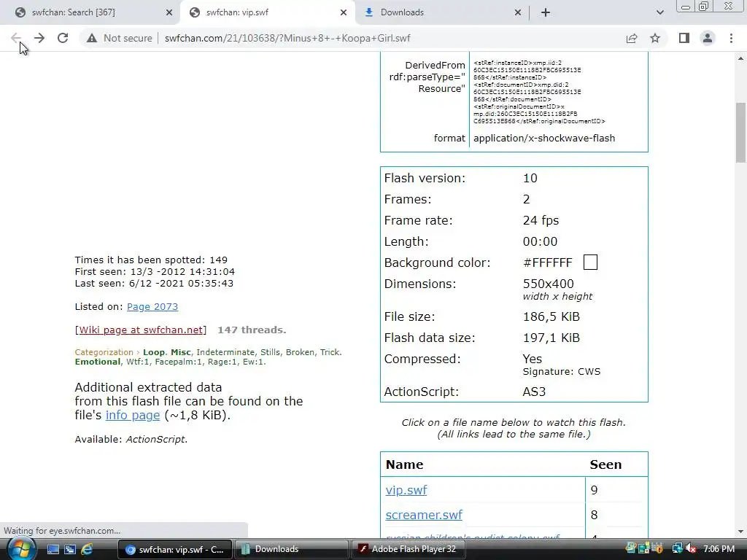Switch to swfchan: vip.swf tab
The image size is (747, 560).
coord(268,12)
